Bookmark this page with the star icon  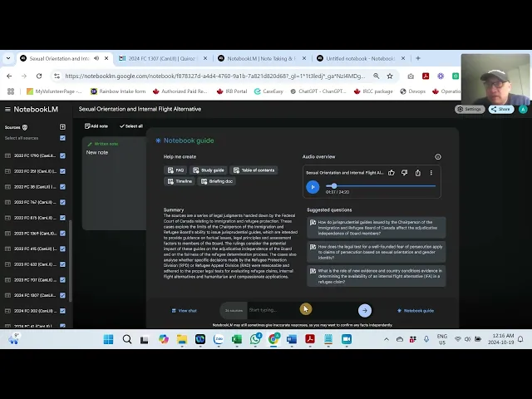[390, 76]
